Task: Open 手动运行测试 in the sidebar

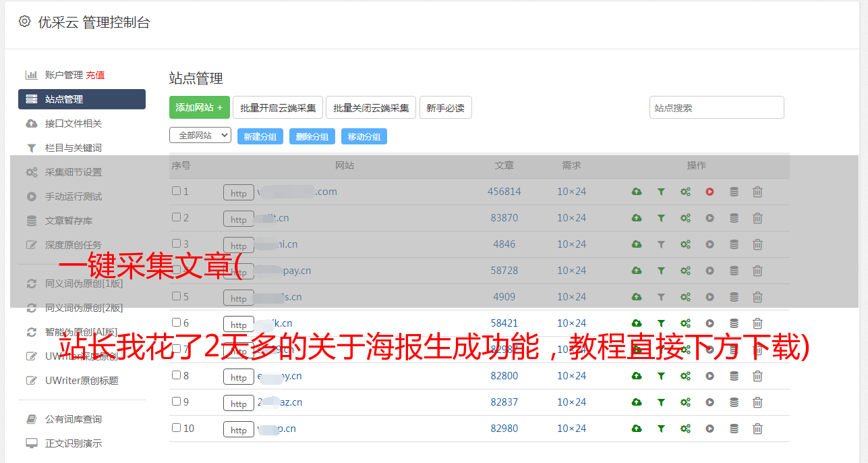Action: tap(74, 196)
